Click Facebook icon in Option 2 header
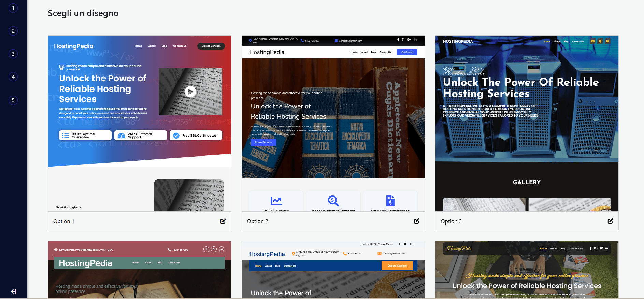Viewport: 644px width, 299px height. coord(398,40)
